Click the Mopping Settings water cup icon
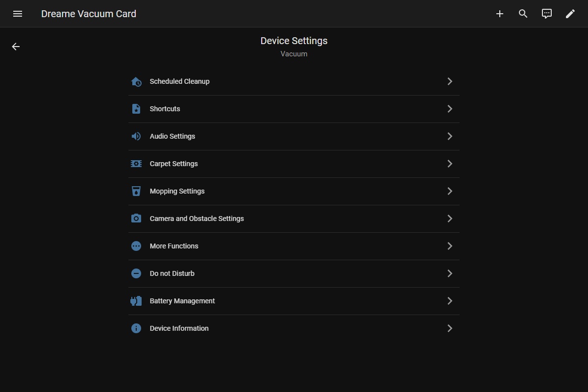Screen dimensions: 588x392 pos(136,191)
